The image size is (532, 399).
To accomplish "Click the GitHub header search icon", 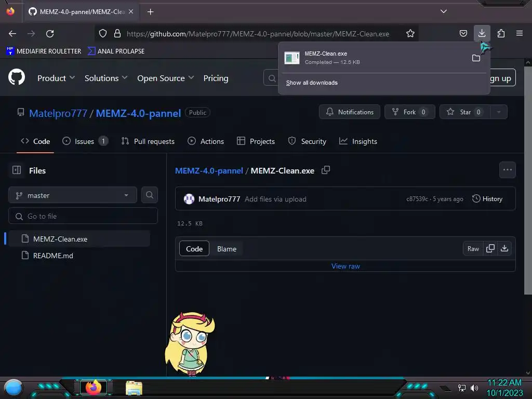I will pyautogui.click(x=272, y=78).
